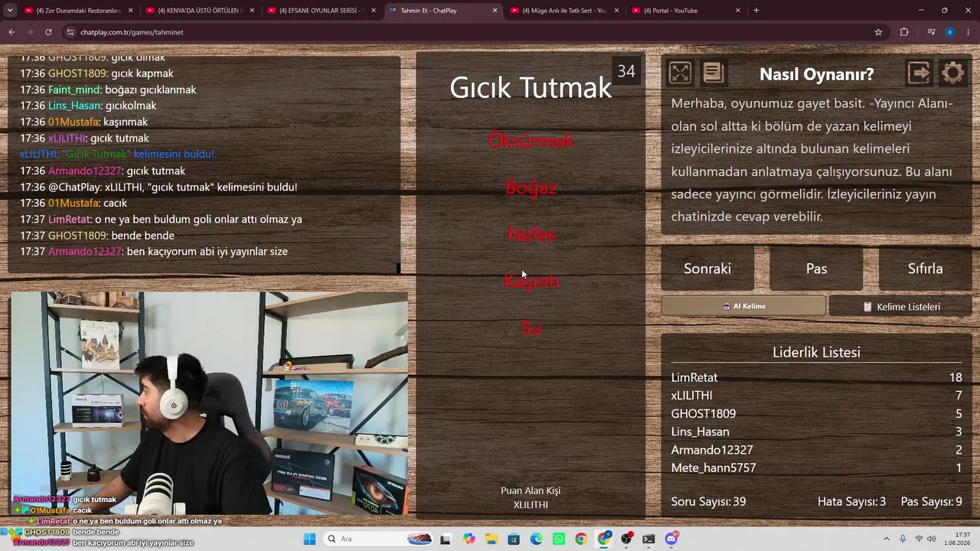The height and width of the screenshot is (551, 980).
Task: Open the Windows Start menu
Action: [309, 539]
